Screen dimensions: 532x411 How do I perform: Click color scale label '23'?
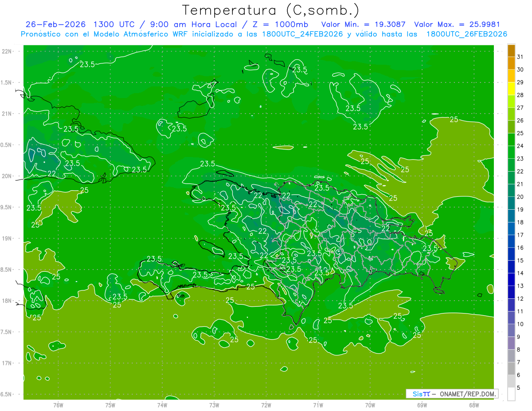pos(520,159)
